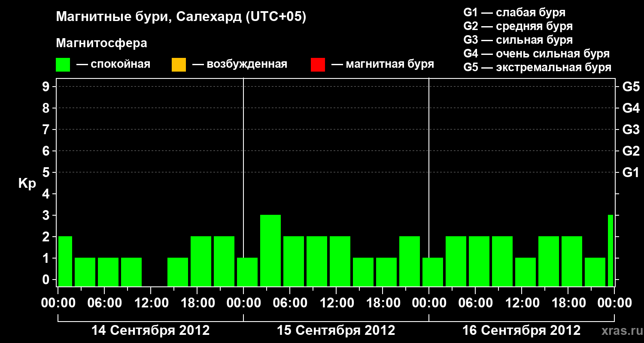Click the tall Kp 3 bar on 15 Сентября
Viewport: 644px width, 343px height.
[x=270, y=250]
